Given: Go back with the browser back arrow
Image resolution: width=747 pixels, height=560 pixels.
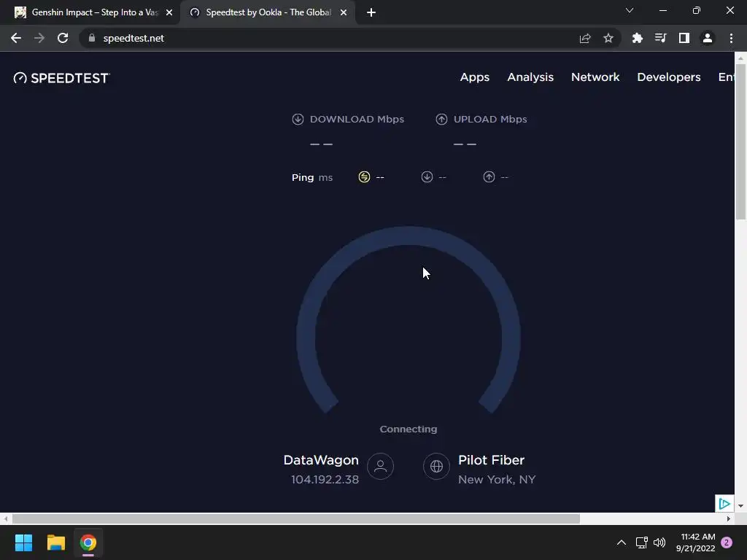Looking at the screenshot, I should [x=16, y=38].
